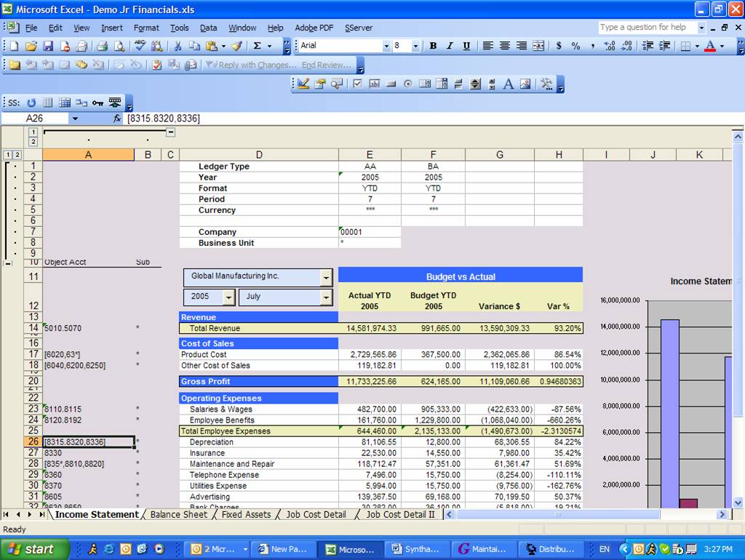Open the Borders dropdown arrow
This screenshot has height=560, width=745.
[x=697, y=46]
